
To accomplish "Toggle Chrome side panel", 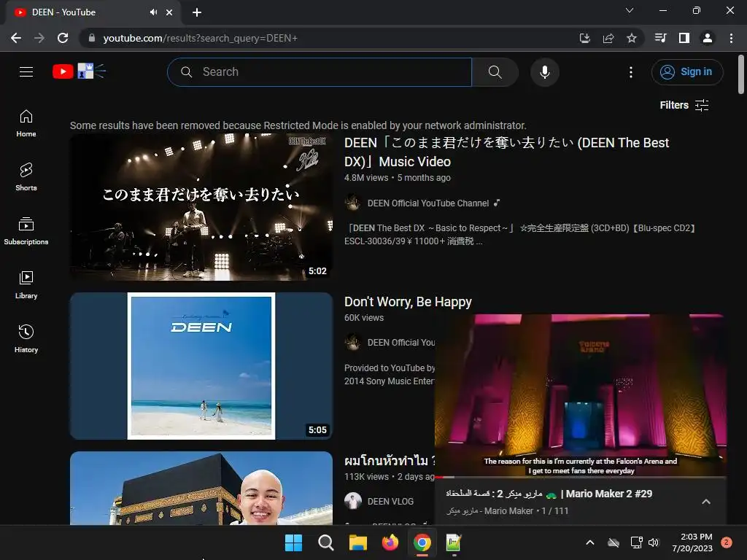I will pos(684,38).
